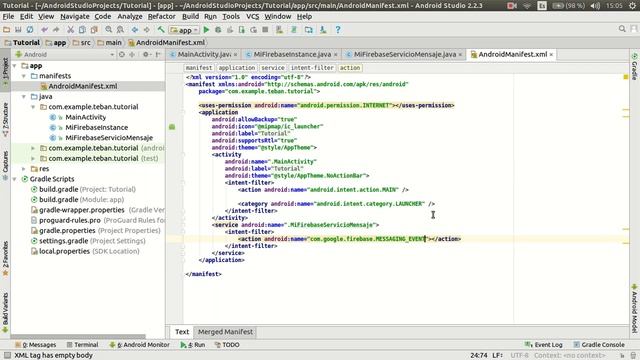
Task: Click the Project panel horizontal scrollbar
Action: (78, 337)
